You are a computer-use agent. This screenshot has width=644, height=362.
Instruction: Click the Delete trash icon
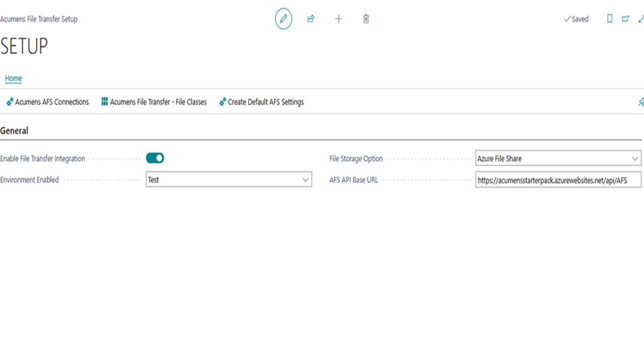point(366,19)
